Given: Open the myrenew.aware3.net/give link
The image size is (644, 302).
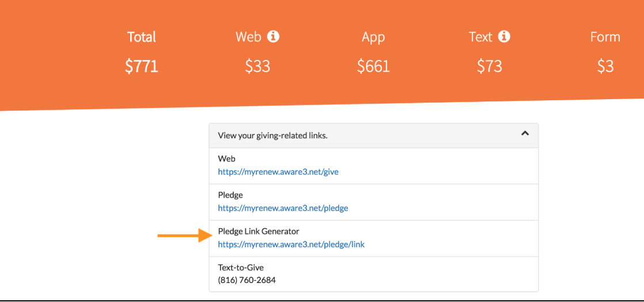Looking at the screenshot, I should tap(278, 172).
